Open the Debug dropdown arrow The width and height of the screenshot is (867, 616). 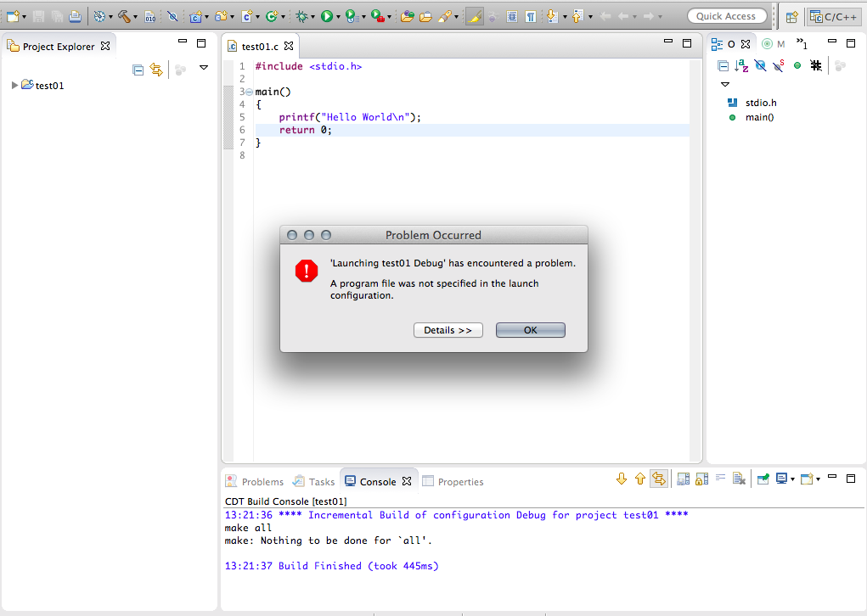[x=313, y=17]
